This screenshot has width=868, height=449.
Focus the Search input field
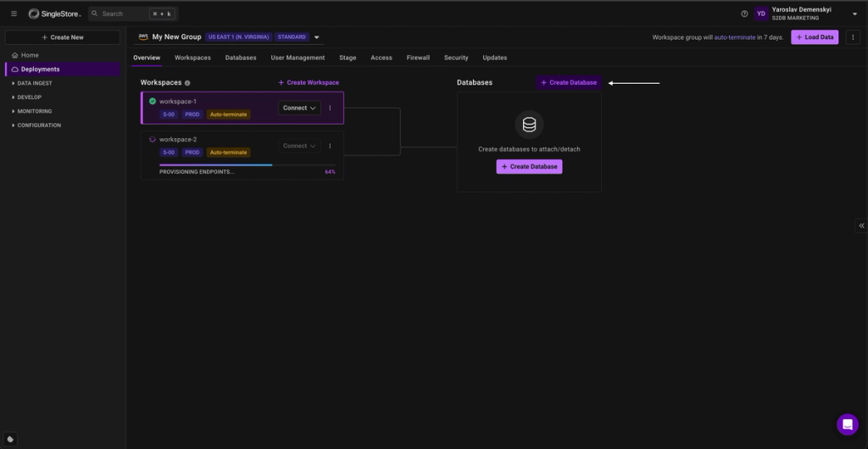pyautogui.click(x=133, y=14)
